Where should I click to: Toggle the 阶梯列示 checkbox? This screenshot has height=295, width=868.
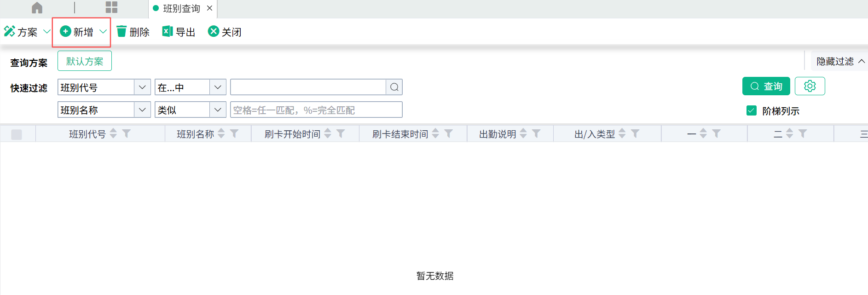pyautogui.click(x=751, y=110)
